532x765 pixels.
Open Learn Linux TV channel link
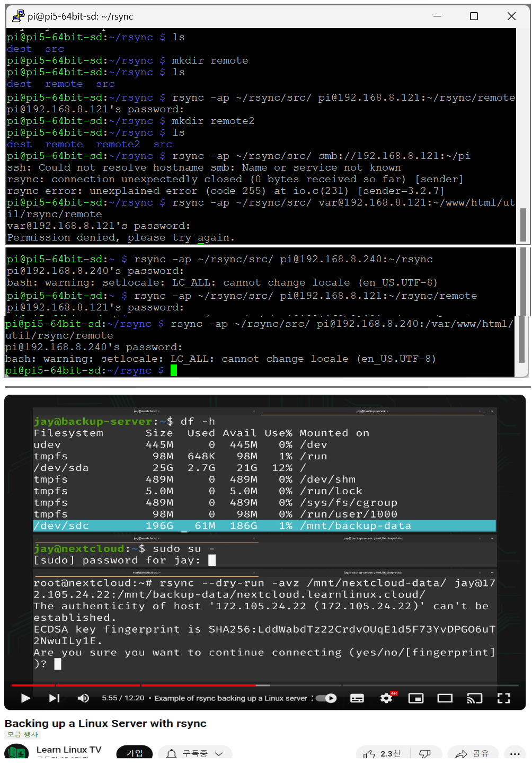point(69,750)
